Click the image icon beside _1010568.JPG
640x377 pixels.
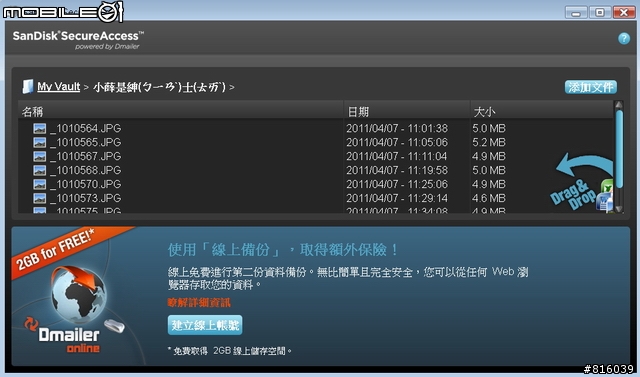(x=40, y=170)
